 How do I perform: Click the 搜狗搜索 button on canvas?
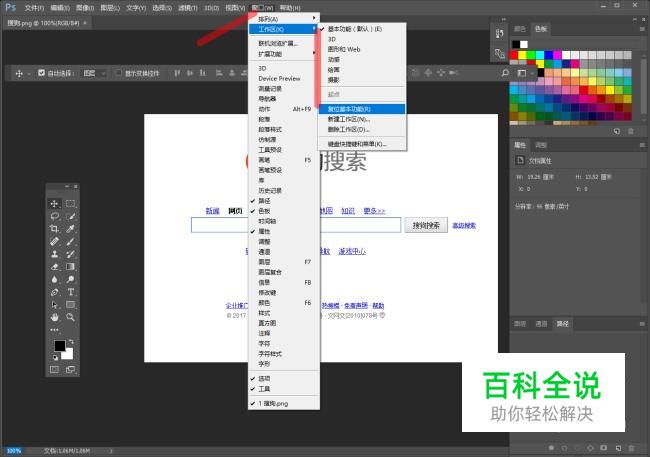[x=426, y=225]
